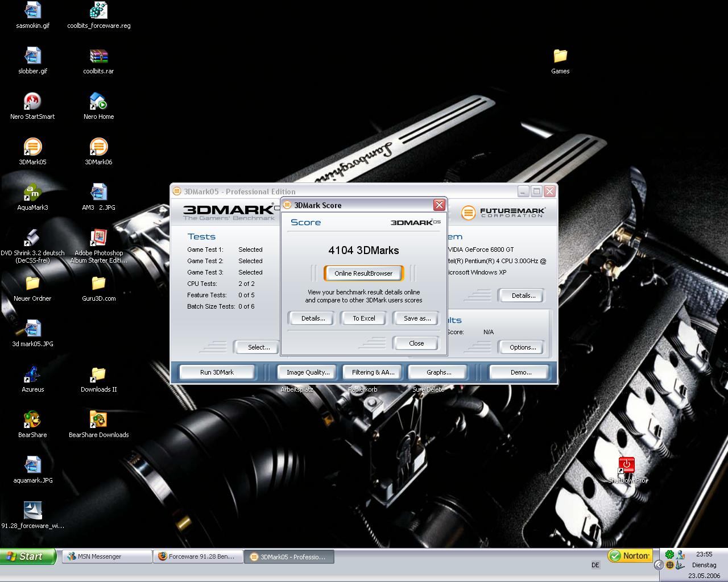Click CPU Tests: 2 of 2 row
Image resolution: width=728 pixels, height=582 pixels.
coord(221,284)
